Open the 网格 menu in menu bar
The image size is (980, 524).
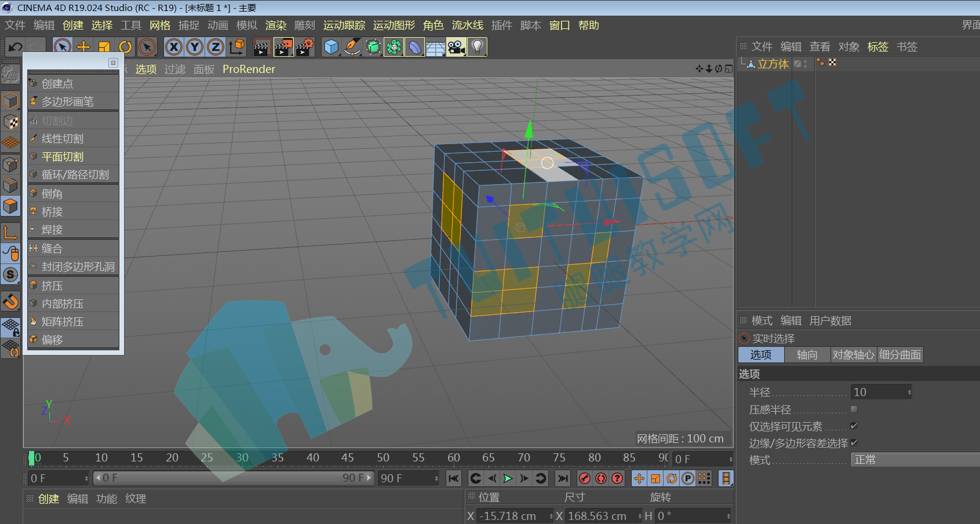(x=160, y=25)
